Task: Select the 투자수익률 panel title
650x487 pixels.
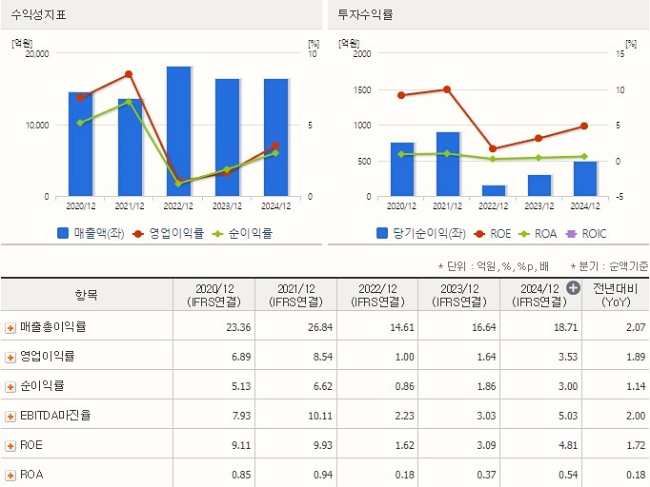Action: tap(365, 15)
